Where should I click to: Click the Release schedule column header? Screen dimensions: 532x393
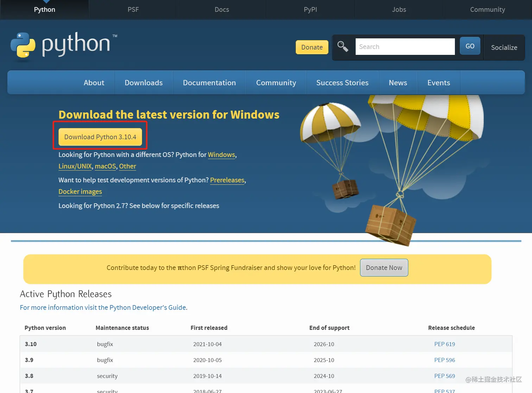451,328
